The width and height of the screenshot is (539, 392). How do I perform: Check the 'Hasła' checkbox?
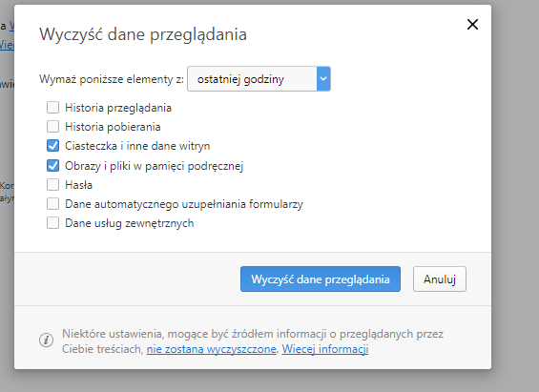tap(52, 184)
